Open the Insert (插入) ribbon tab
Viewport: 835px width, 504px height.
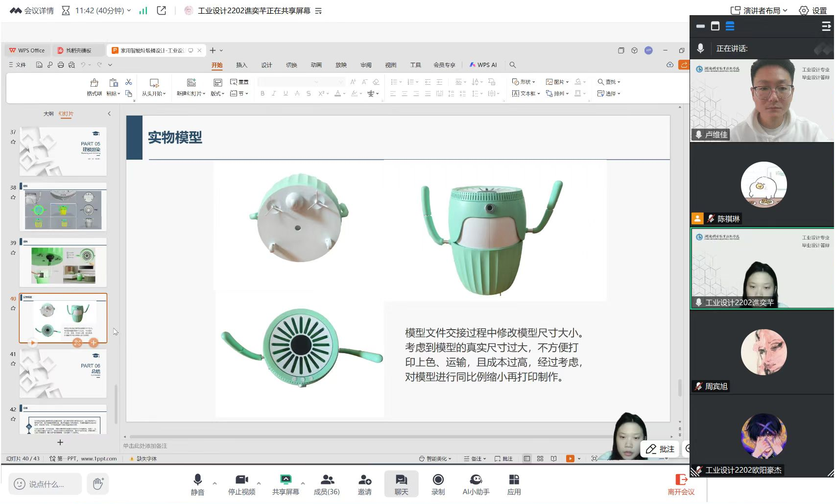click(x=241, y=65)
